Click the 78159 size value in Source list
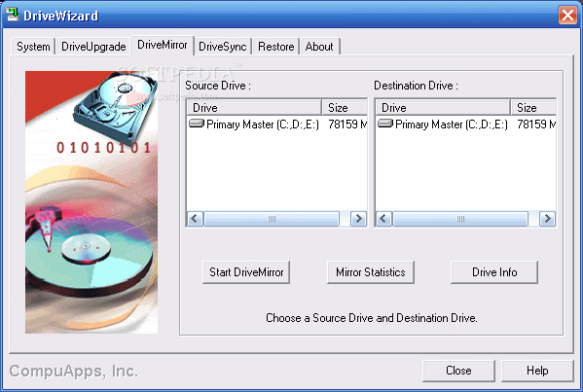Image resolution: width=583 pixels, height=392 pixels. [x=347, y=125]
